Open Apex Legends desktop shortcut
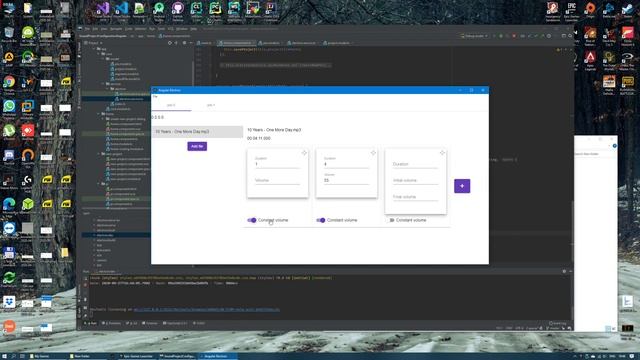Screen dimensions: 640x360 point(590,59)
